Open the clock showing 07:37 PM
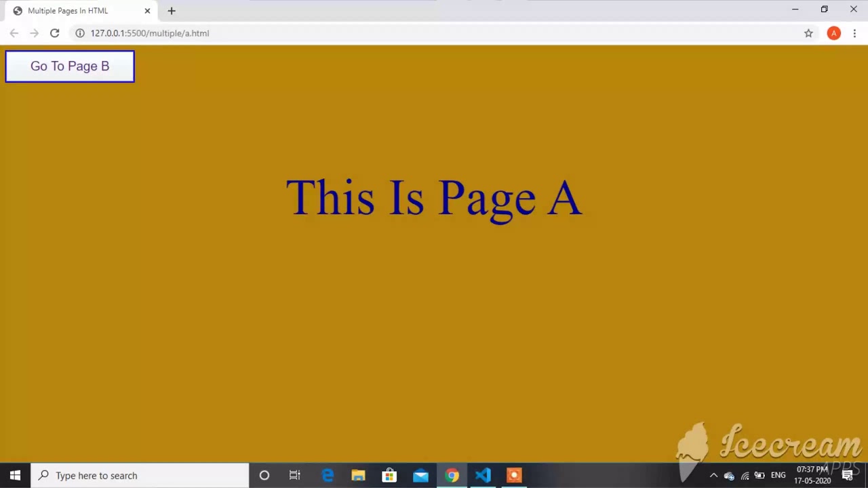The width and height of the screenshot is (868, 488). tap(812, 475)
